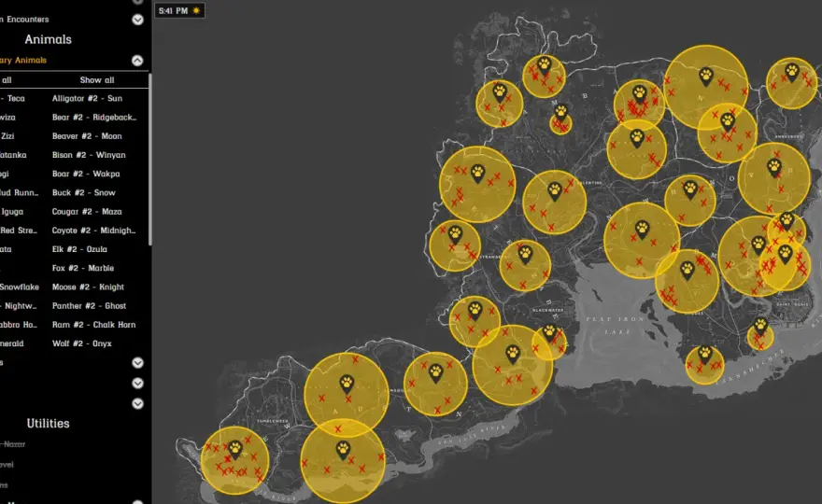Toggle Ram #2 - Chalk Horn entry
822x504 pixels.
coord(93,325)
